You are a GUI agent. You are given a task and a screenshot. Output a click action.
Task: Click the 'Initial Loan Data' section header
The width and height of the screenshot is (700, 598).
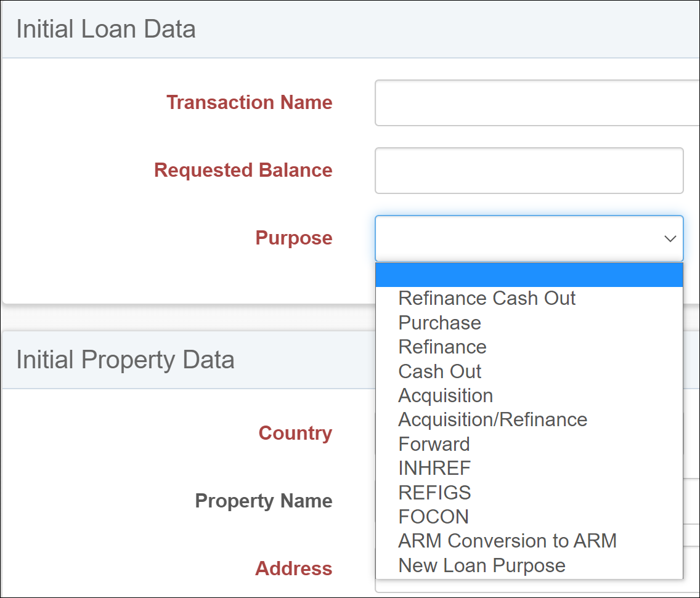click(x=106, y=30)
